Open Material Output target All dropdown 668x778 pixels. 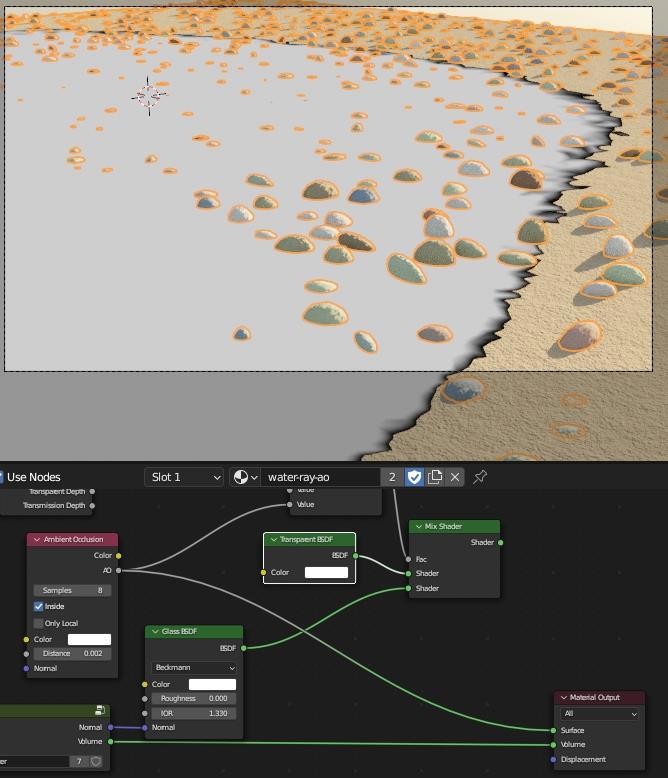pyautogui.click(x=599, y=714)
